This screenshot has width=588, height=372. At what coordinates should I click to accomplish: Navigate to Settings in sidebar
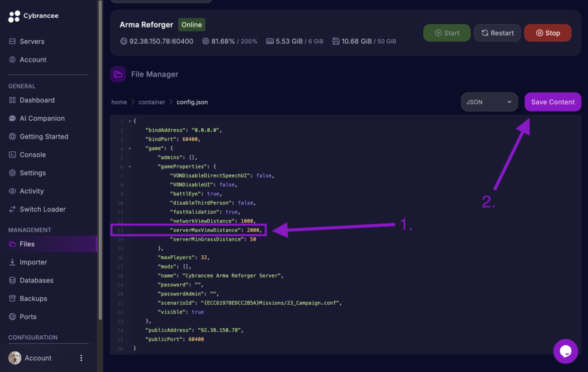(33, 173)
